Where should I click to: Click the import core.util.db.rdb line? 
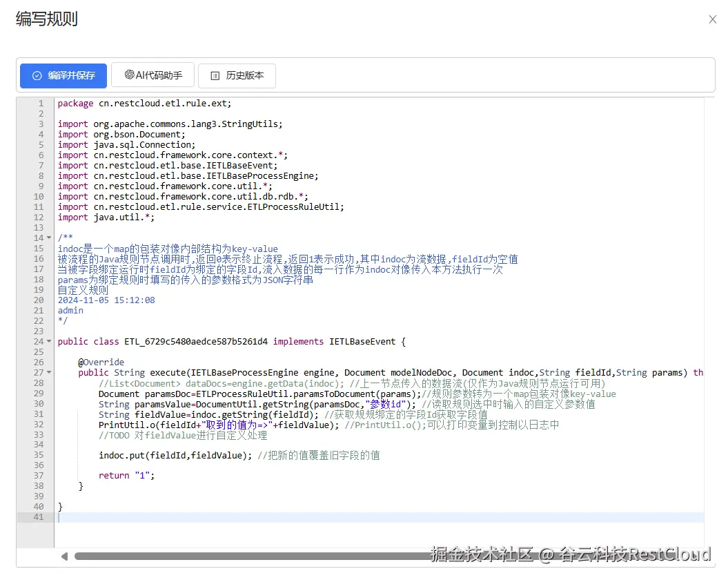point(183,197)
